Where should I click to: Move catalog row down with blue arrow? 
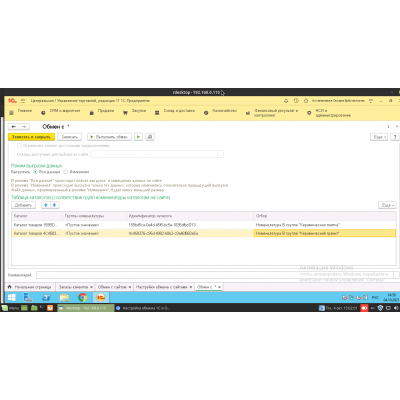(x=54, y=205)
